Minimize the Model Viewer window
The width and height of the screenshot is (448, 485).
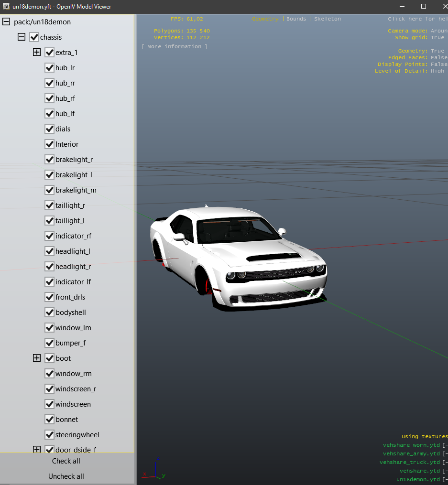(x=403, y=7)
